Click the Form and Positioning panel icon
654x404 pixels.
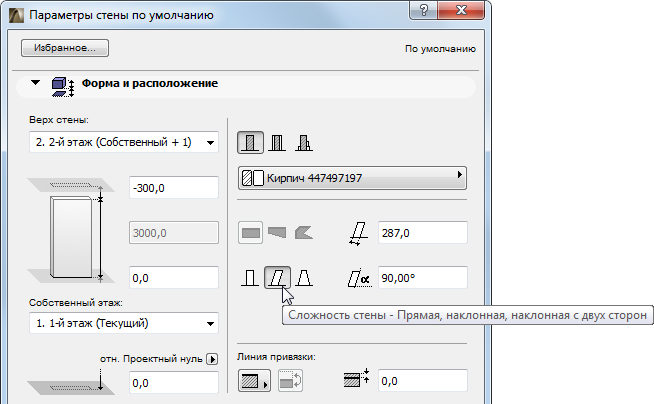point(63,87)
